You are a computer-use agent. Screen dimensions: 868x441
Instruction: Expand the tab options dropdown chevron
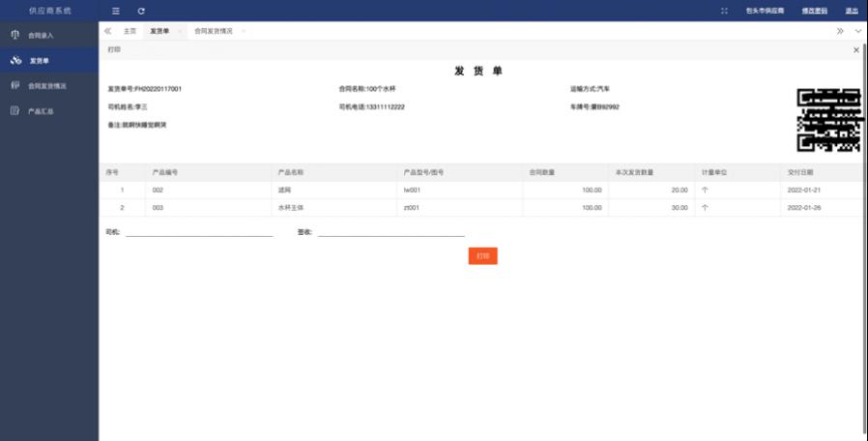pyautogui.click(x=858, y=31)
